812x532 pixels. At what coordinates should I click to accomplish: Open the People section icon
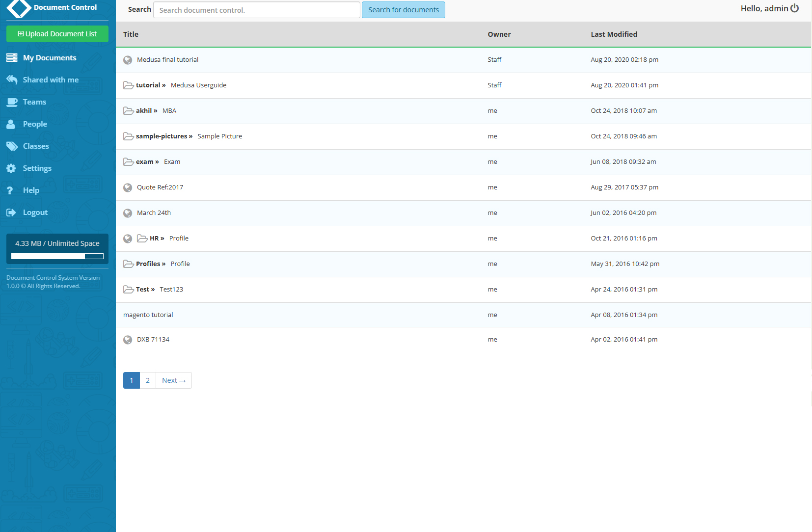pos(12,124)
